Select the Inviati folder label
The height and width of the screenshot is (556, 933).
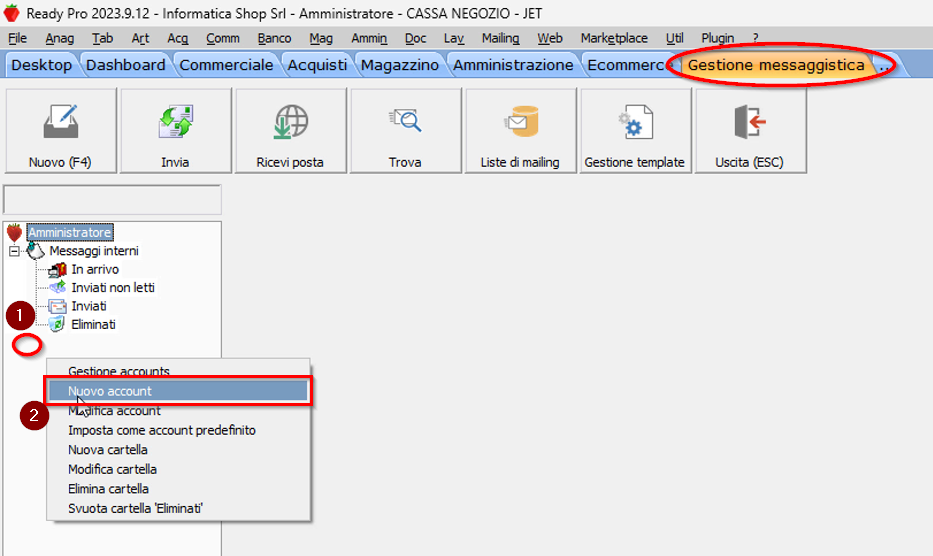coord(89,306)
